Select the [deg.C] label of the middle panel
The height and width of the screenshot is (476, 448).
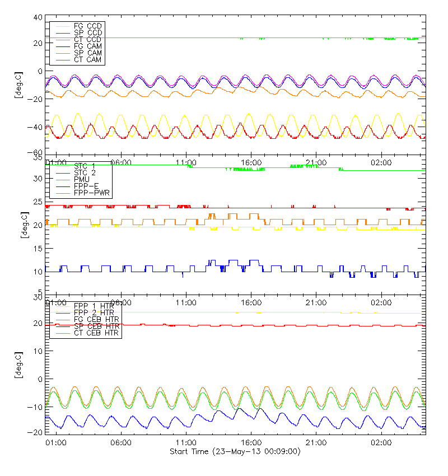click(23, 225)
